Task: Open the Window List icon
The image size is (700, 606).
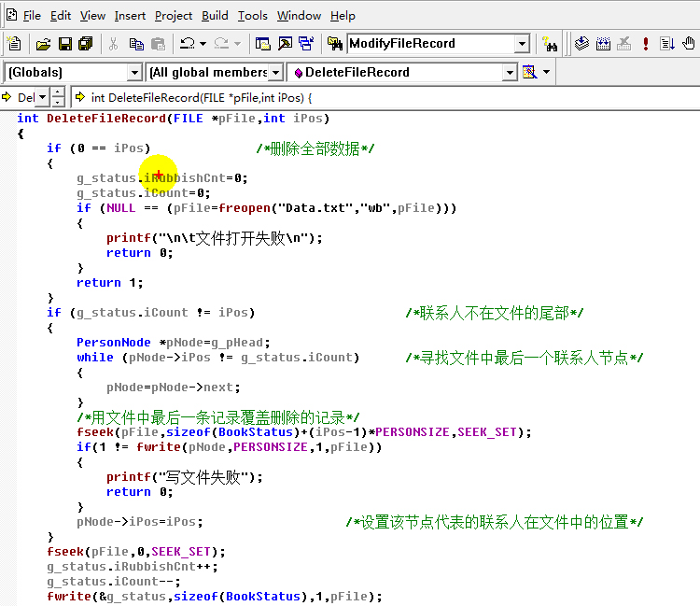Action: pyautogui.click(x=306, y=44)
